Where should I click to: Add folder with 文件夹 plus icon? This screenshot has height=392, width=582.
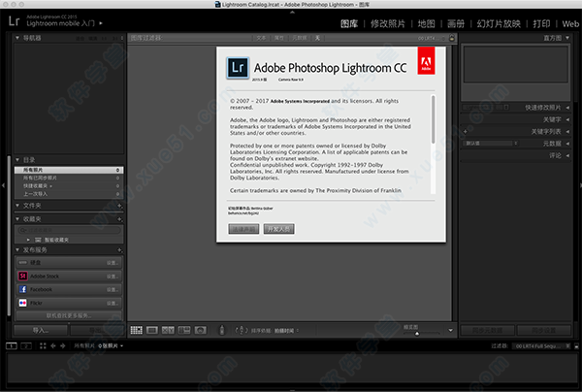point(119,206)
